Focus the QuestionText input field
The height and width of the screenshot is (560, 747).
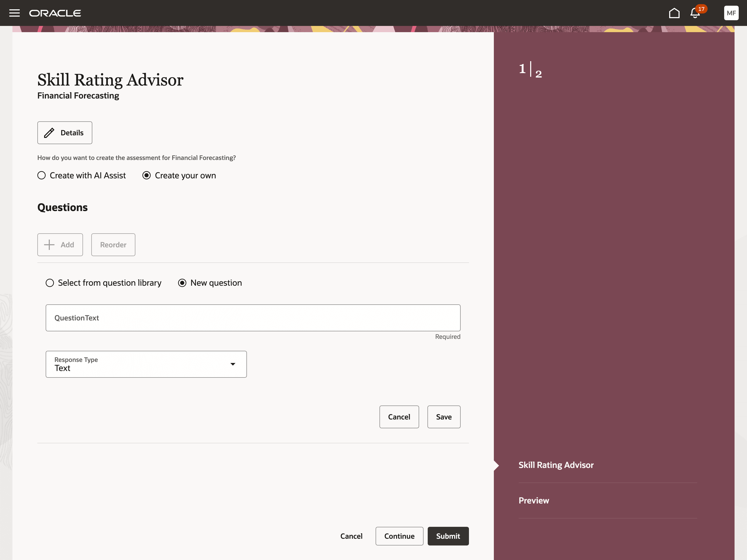[x=253, y=318]
